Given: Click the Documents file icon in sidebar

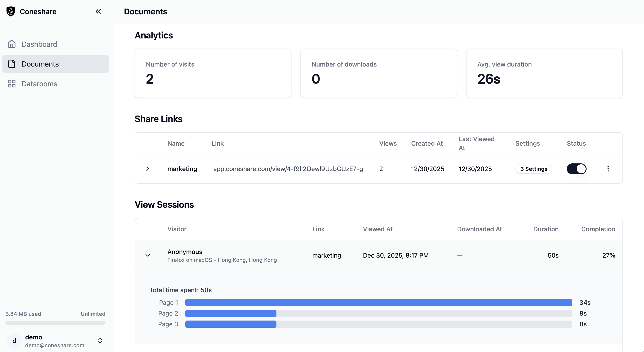Looking at the screenshot, I should [12, 64].
